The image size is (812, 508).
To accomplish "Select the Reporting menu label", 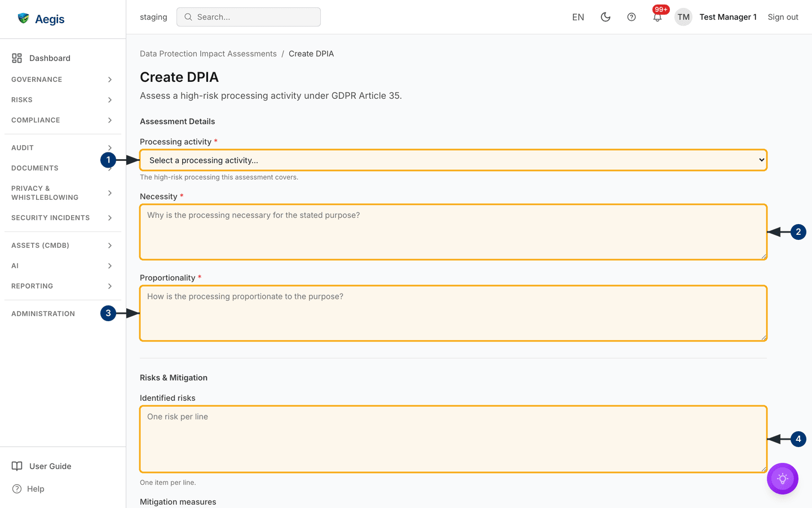I will tap(32, 286).
